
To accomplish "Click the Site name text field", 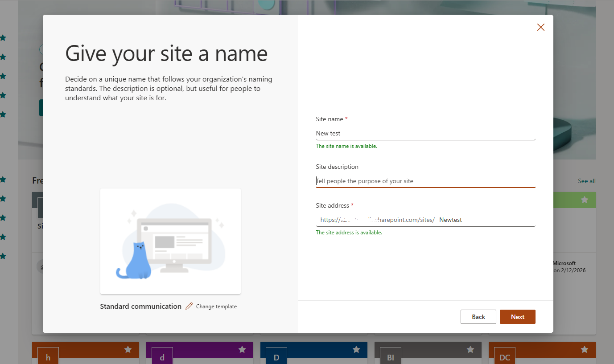I will click(x=425, y=133).
